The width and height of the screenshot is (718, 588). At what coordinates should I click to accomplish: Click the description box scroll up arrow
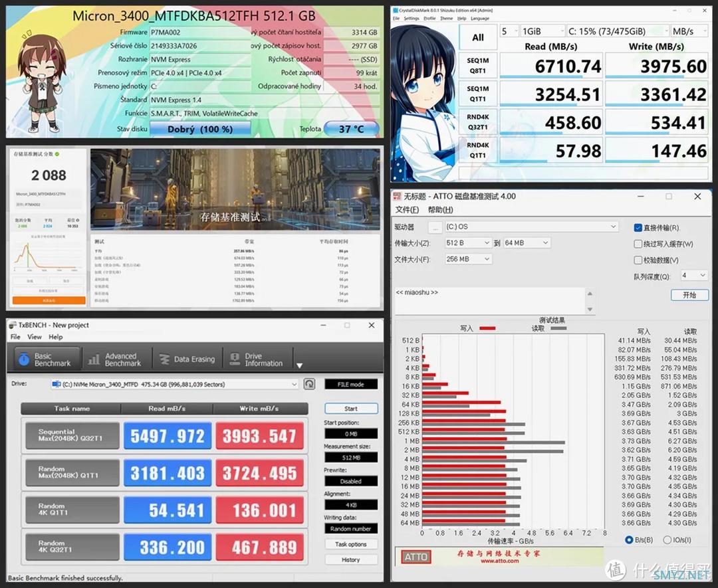pyautogui.click(x=590, y=293)
